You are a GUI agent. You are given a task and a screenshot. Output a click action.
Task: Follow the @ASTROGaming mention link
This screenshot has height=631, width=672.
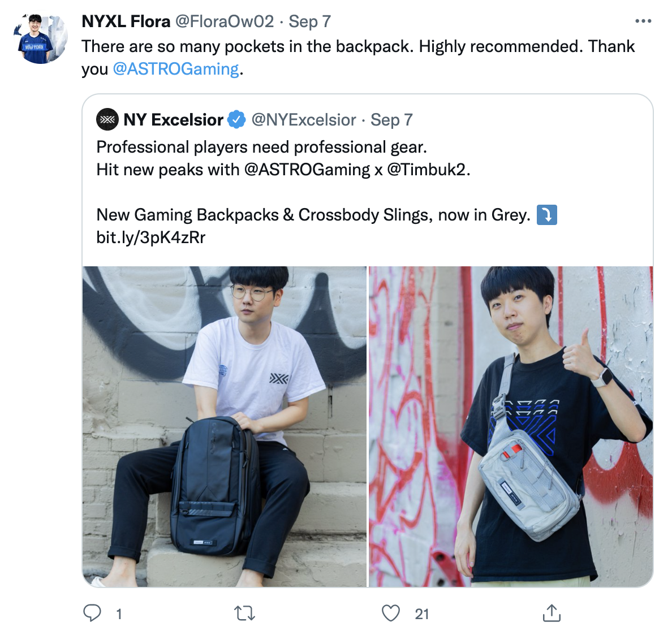[176, 69]
